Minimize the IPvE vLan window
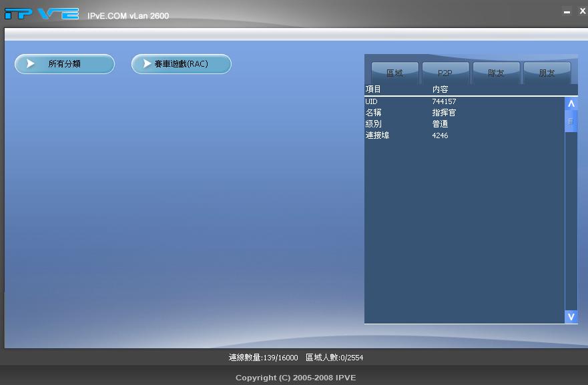588x385 pixels. [x=567, y=12]
